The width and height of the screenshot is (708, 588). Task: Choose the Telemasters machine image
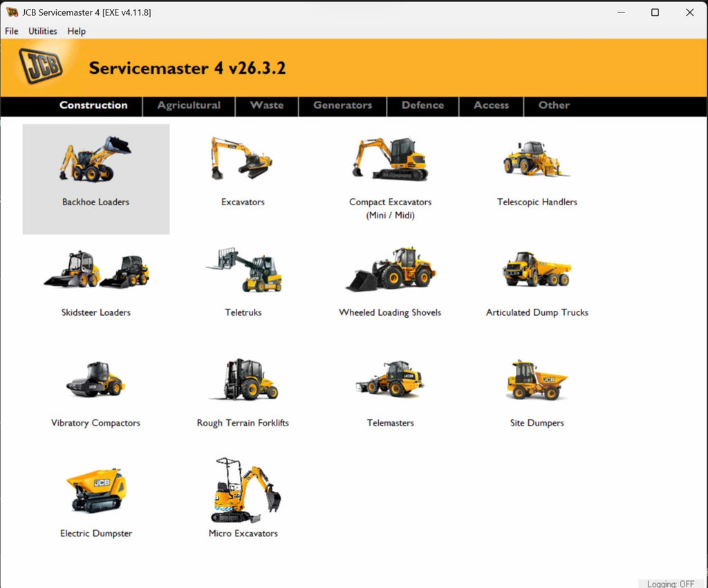tap(390, 379)
